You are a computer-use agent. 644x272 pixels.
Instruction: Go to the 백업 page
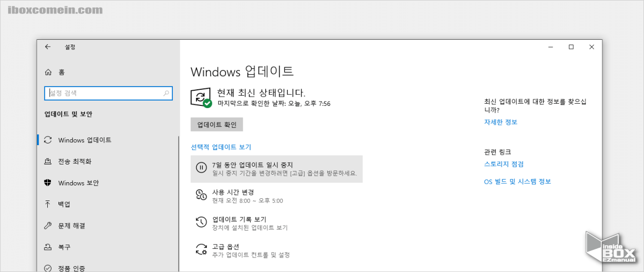point(108,204)
